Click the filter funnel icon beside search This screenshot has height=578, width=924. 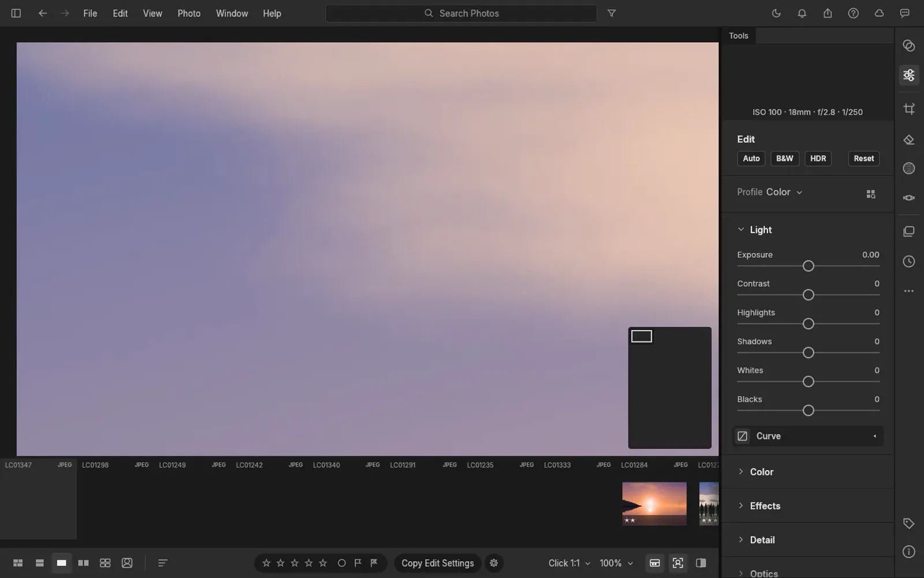pyautogui.click(x=612, y=13)
